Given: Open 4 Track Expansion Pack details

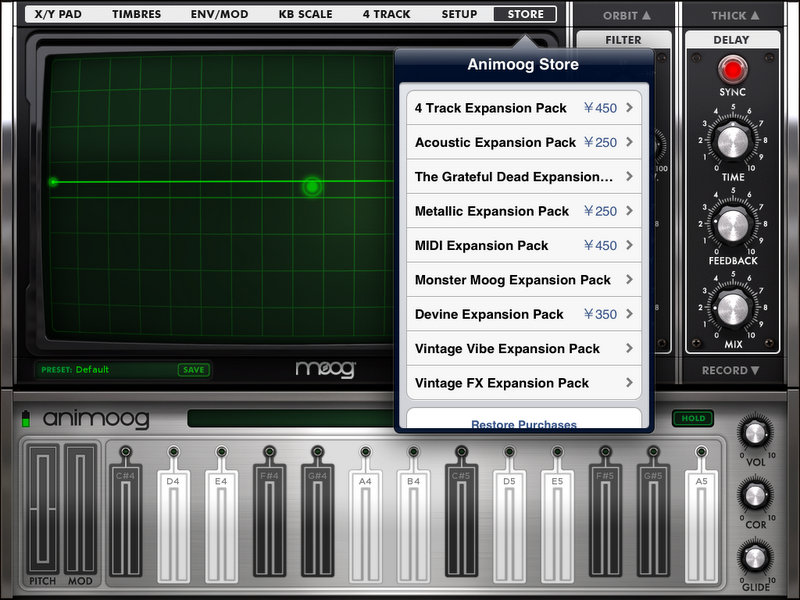Looking at the screenshot, I should [x=524, y=108].
